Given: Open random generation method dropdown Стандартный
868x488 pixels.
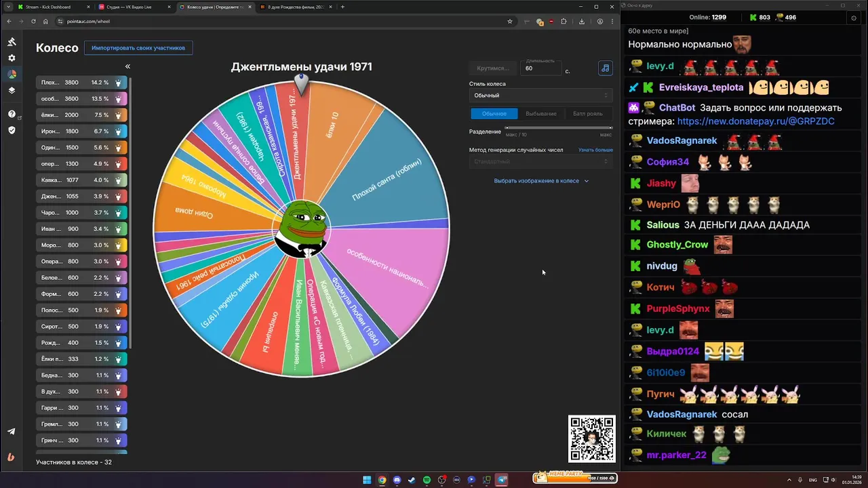Looking at the screenshot, I should 541,161.
